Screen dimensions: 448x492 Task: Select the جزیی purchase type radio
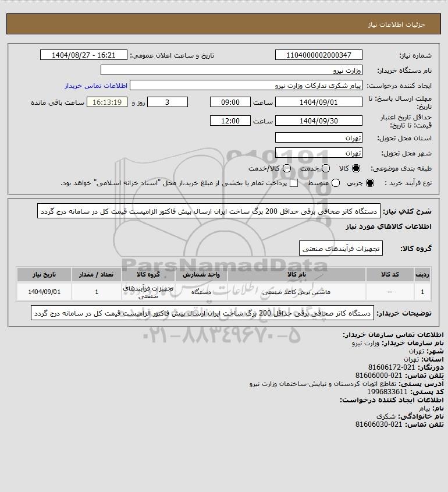point(370,183)
